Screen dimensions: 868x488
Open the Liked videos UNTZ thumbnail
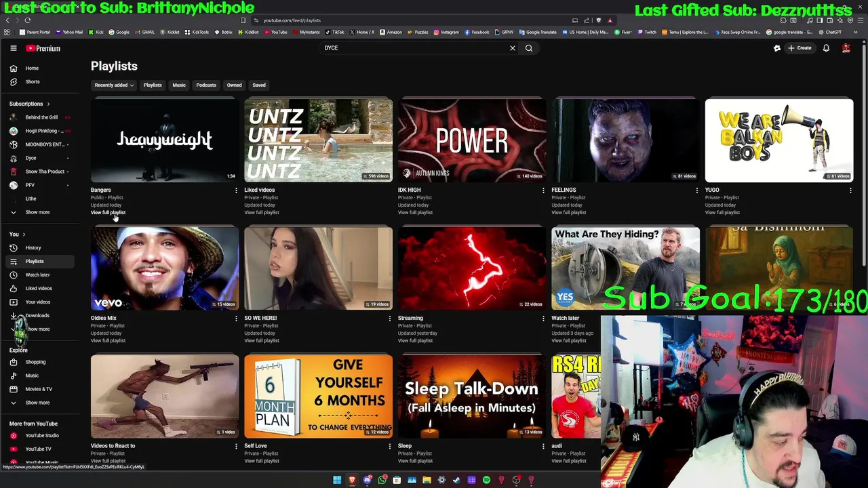tap(318, 140)
